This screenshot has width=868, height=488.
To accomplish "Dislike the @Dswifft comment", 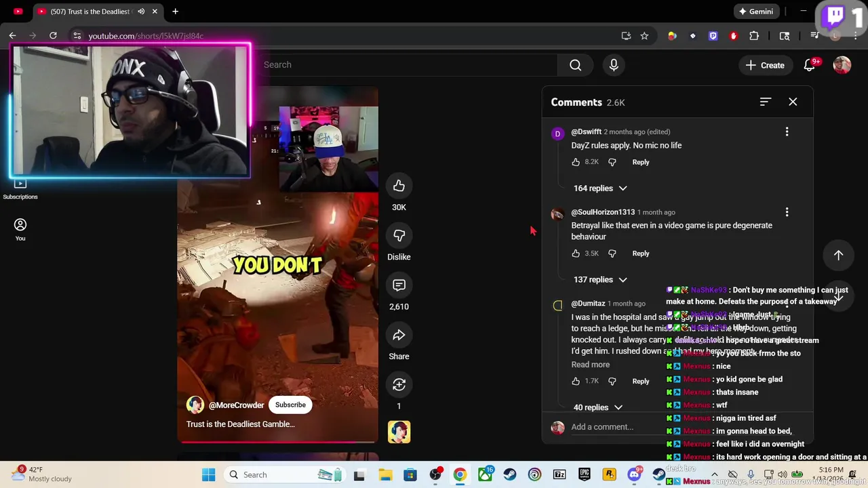I will 612,162.
